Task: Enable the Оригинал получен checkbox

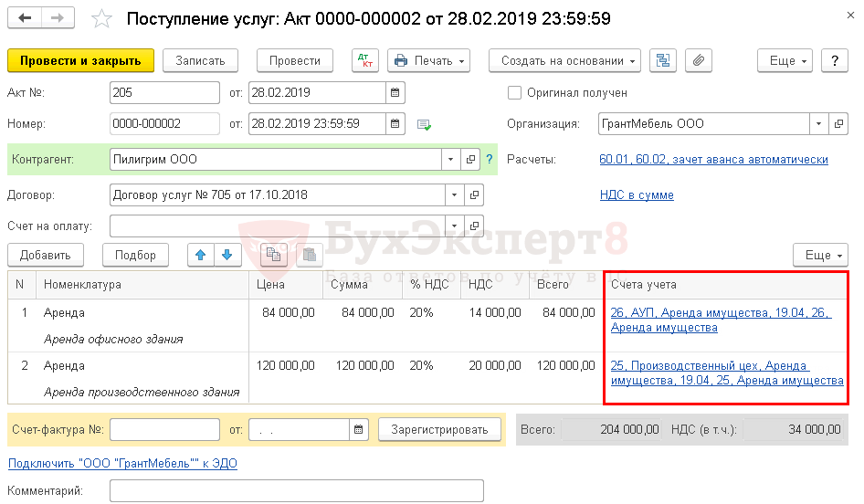Action: [514, 93]
